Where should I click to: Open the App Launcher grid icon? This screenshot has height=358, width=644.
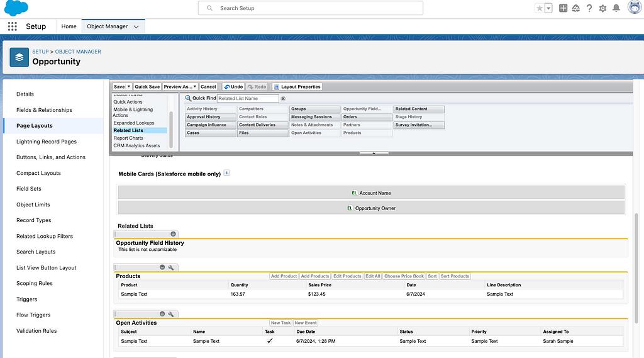tap(12, 26)
